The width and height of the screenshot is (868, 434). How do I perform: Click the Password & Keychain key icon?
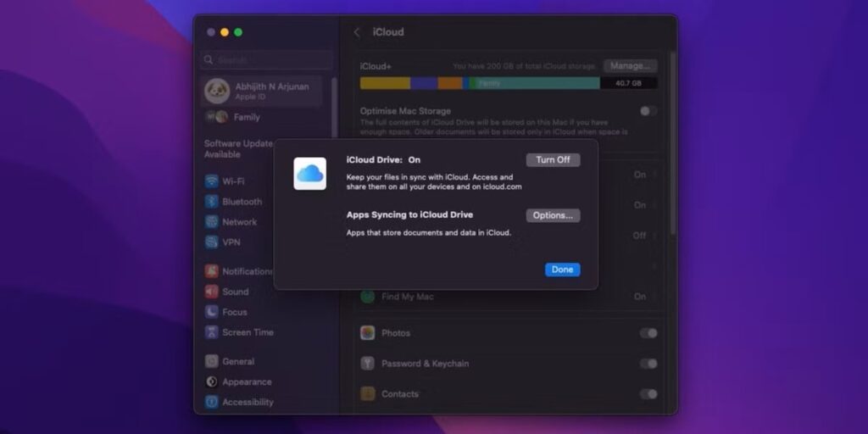368,364
